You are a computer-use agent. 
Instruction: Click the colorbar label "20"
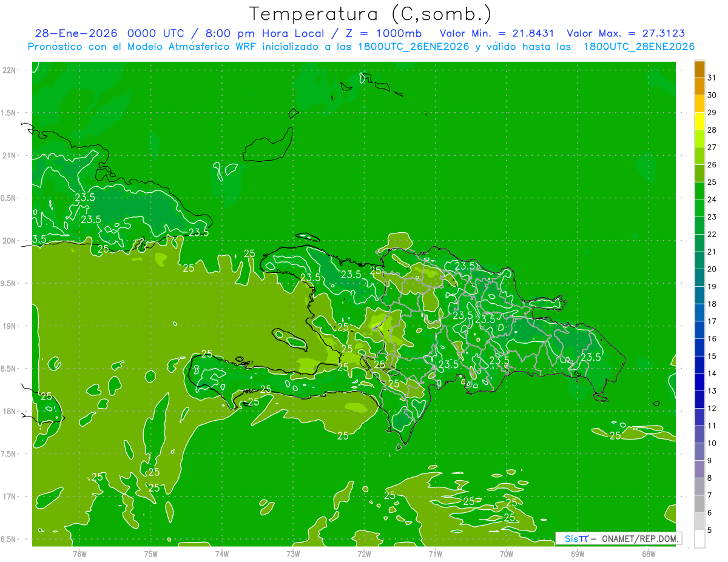pos(712,269)
